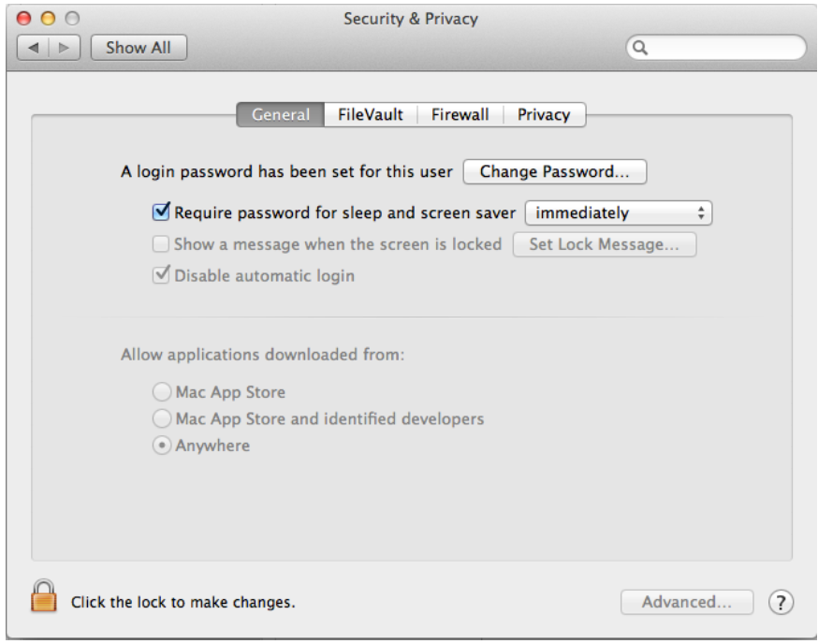Open the Firewall tab
Image resolution: width=818 pixels, height=644 pixels.
click(460, 114)
